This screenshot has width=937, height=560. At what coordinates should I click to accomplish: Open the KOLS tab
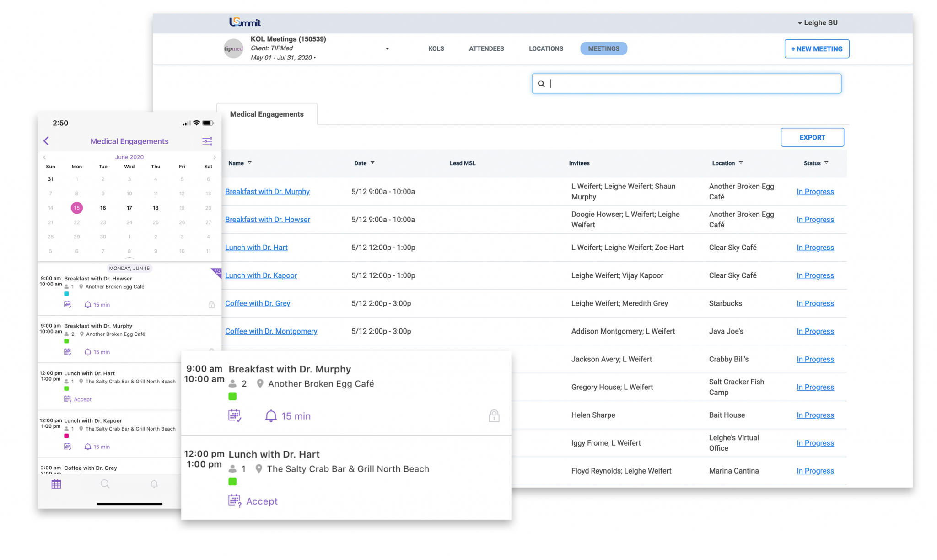436,48
